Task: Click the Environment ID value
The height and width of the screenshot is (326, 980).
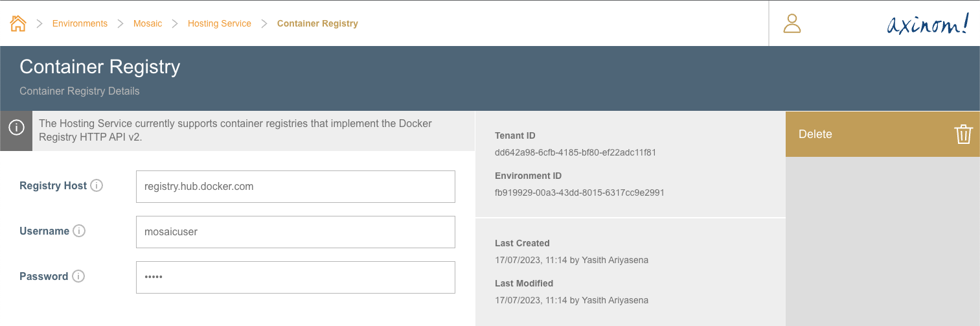Action: point(579,192)
